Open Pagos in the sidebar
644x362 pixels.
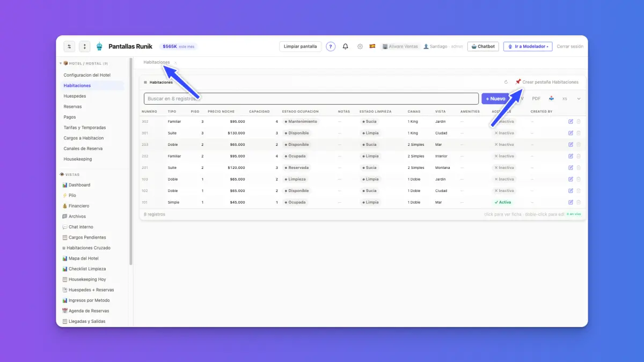(70, 117)
